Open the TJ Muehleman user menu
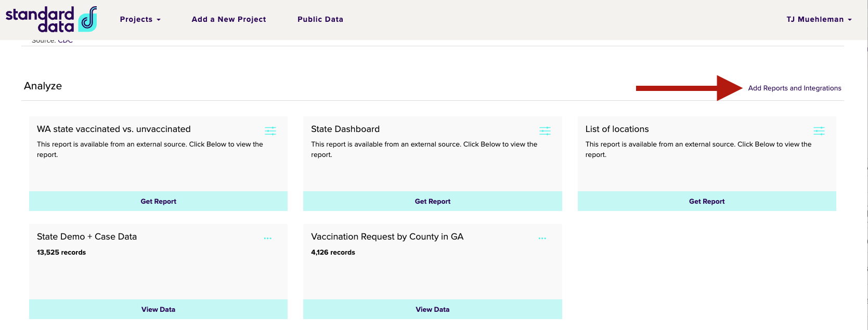Screen dimensions: 868x330 [819, 19]
